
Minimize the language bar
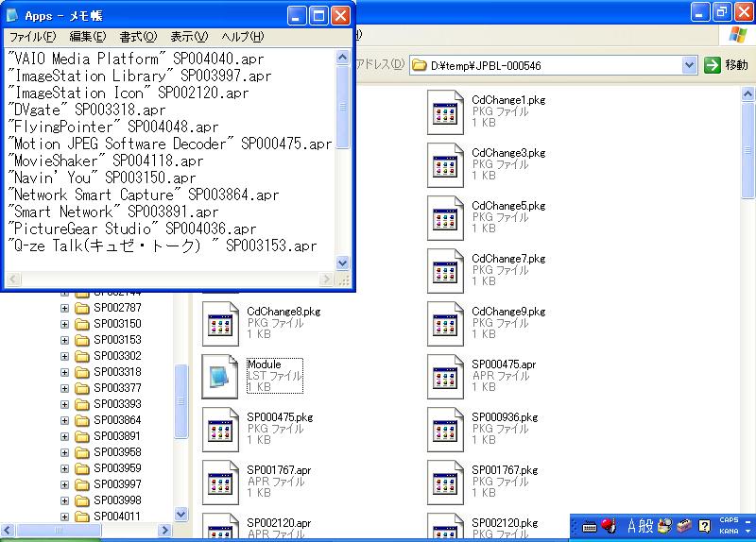pos(747,520)
